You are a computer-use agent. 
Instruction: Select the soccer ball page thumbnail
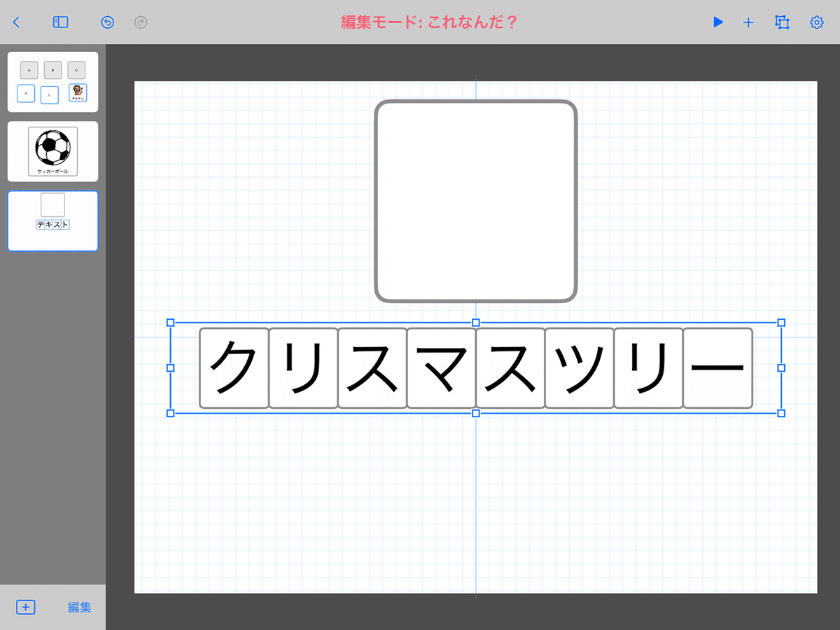53,151
